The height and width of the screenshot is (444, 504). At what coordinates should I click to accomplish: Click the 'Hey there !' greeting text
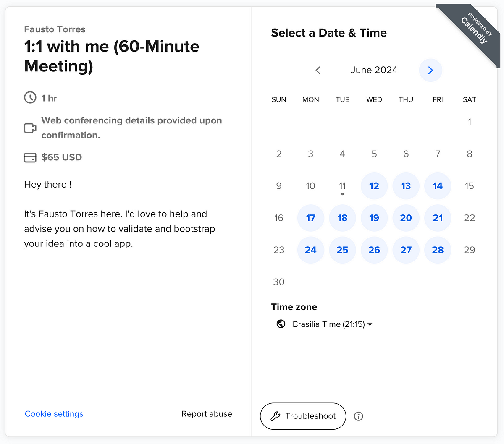[x=48, y=185]
